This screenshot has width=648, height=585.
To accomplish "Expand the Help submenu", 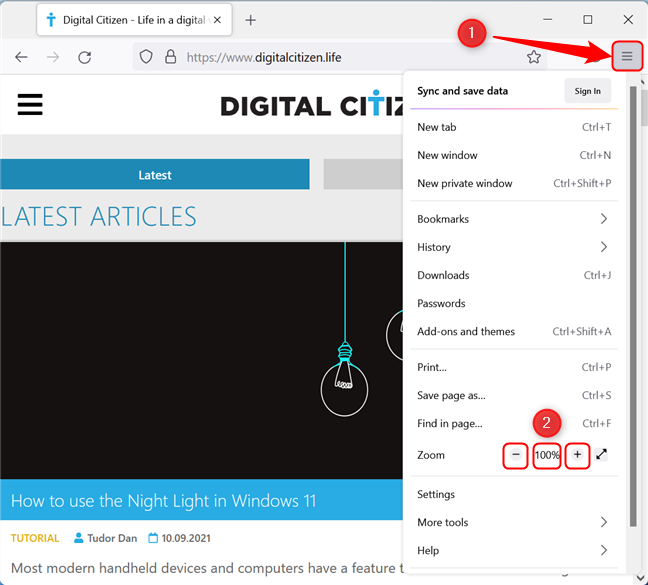I will [514, 550].
